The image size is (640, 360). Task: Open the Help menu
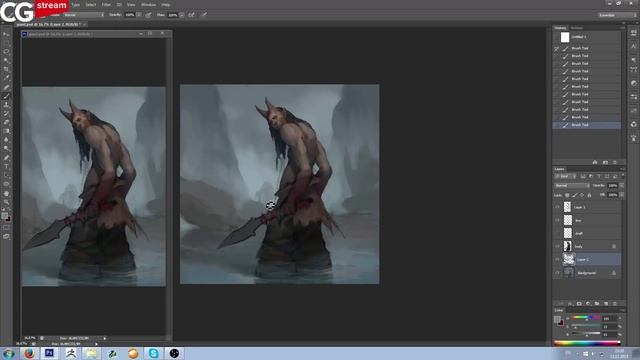(x=166, y=4)
